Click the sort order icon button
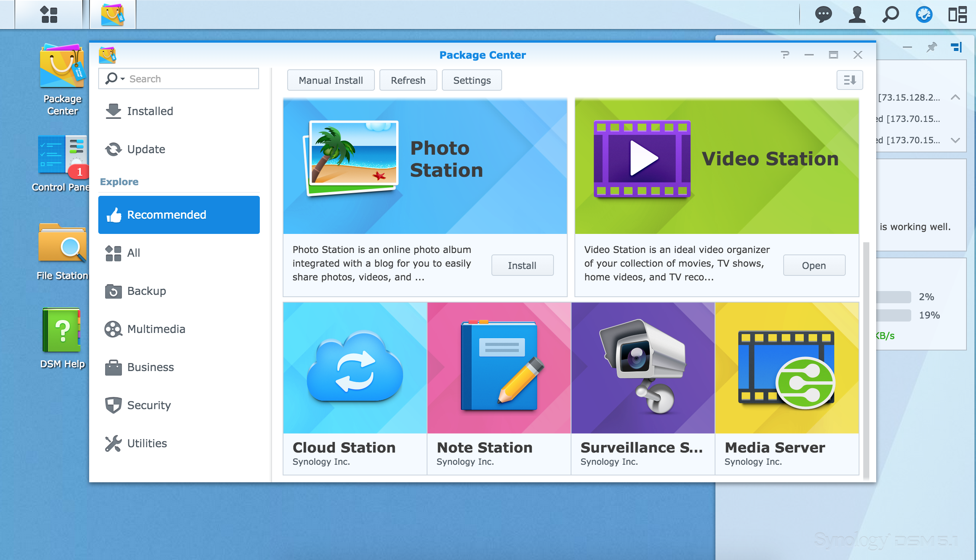The image size is (976, 560). (x=850, y=80)
